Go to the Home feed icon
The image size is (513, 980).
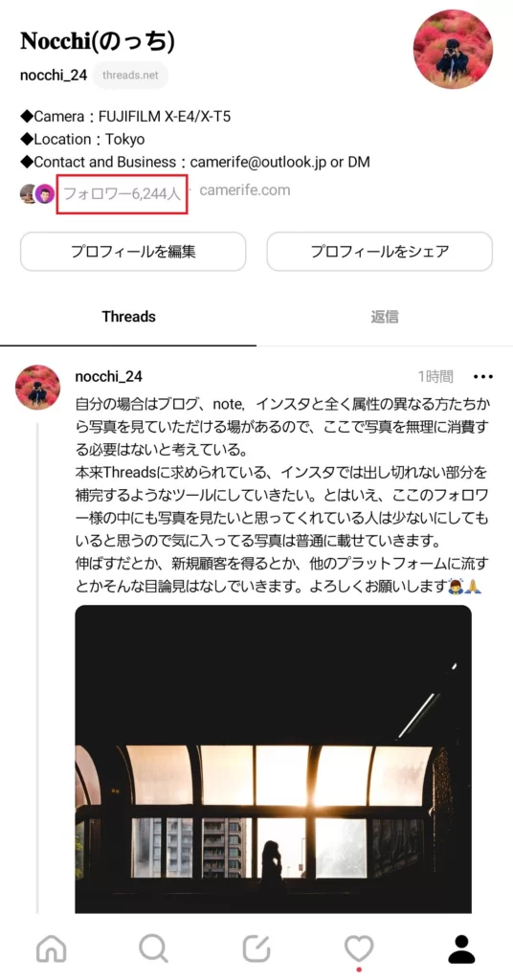click(x=52, y=948)
